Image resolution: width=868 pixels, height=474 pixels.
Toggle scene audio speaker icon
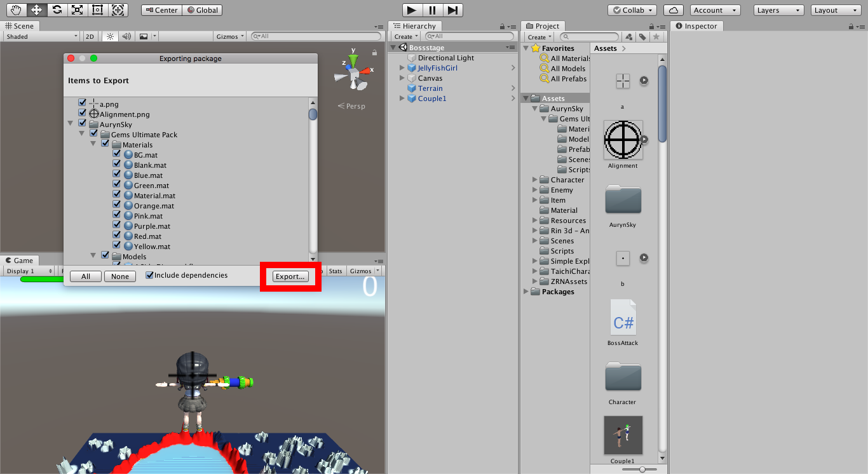point(126,36)
